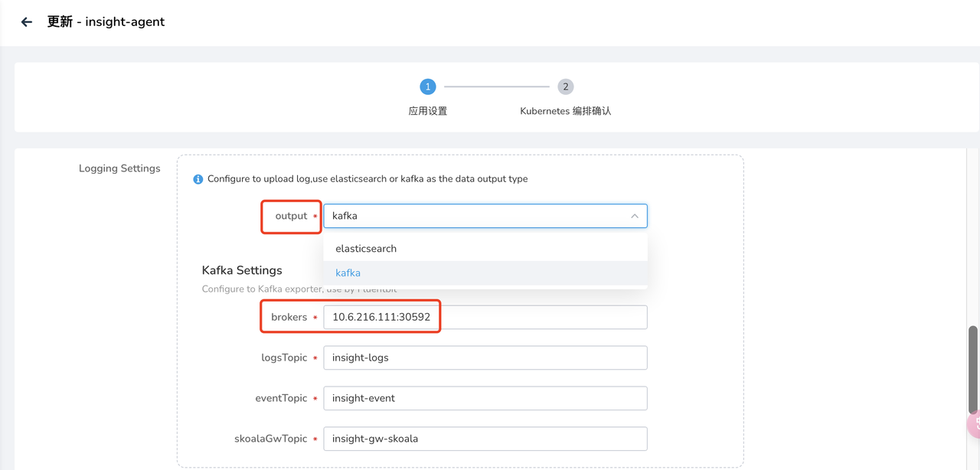Screen dimensions: 980x470
Task: Focus the skoalaGwTopic text field
Action: tap(485, 439)
